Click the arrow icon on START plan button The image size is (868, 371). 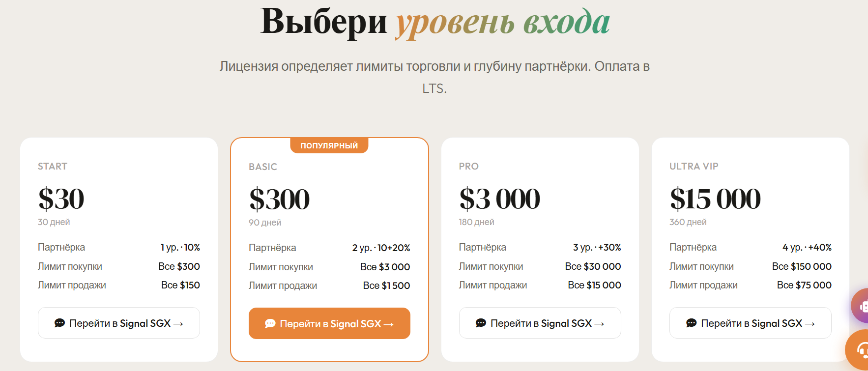tap(178, 324)
